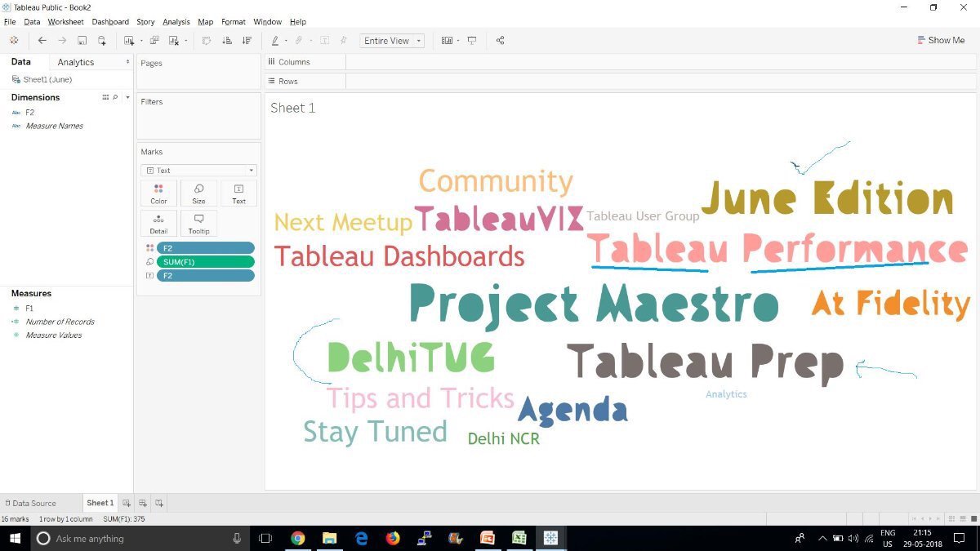
Task: Click the view data grid icon in Dimensions
Action: point(105,97)
